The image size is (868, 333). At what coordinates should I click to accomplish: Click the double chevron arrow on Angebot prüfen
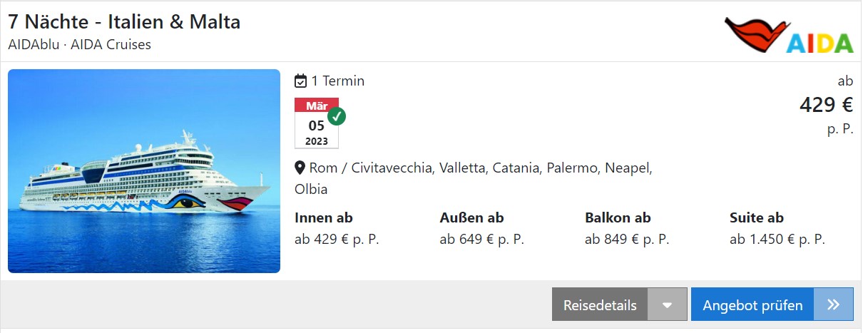click(833, 304)
